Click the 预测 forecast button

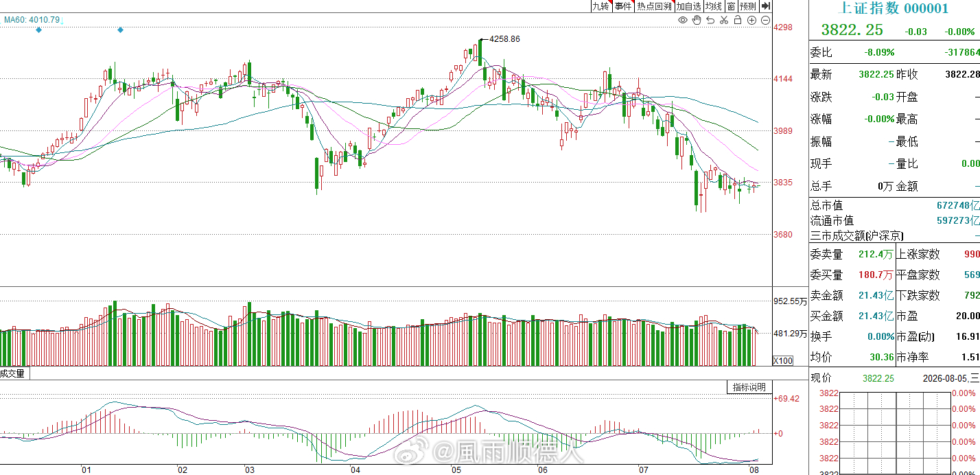[x=748, y=6]
